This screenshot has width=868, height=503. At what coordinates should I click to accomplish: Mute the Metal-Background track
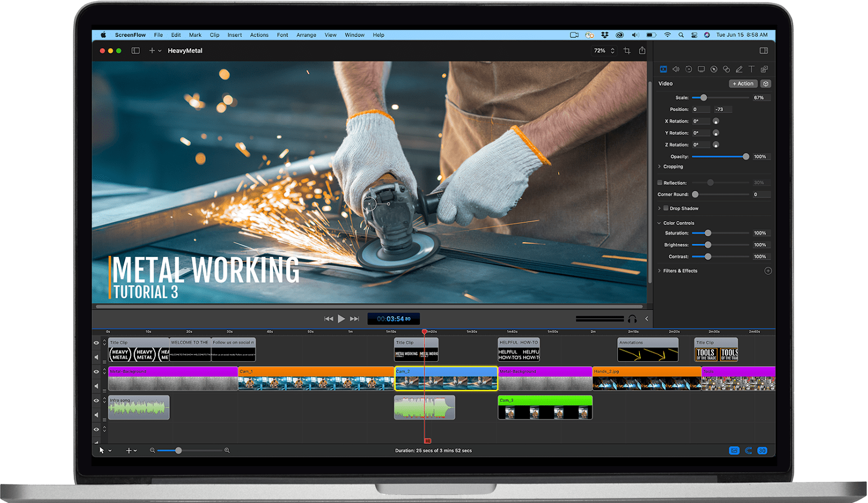coord(97,385)
